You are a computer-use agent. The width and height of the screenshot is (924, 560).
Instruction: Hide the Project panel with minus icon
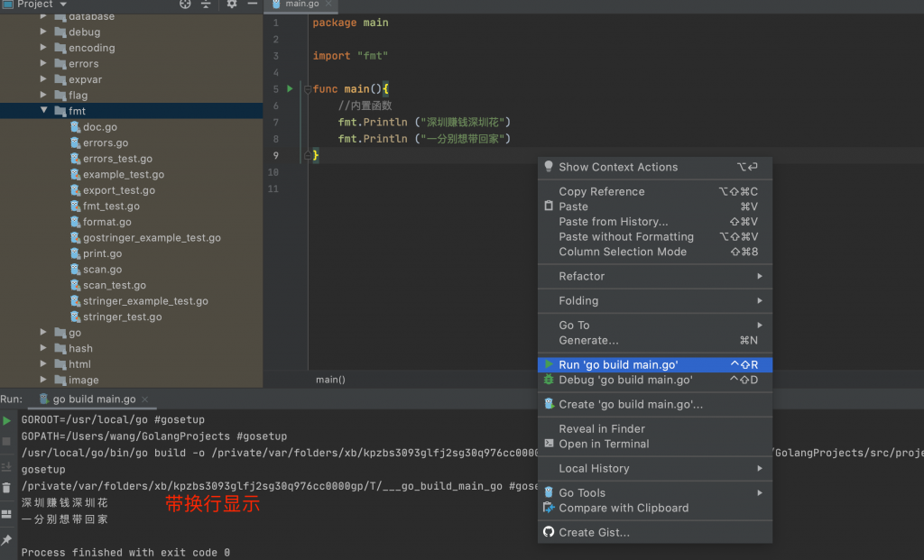253,4
